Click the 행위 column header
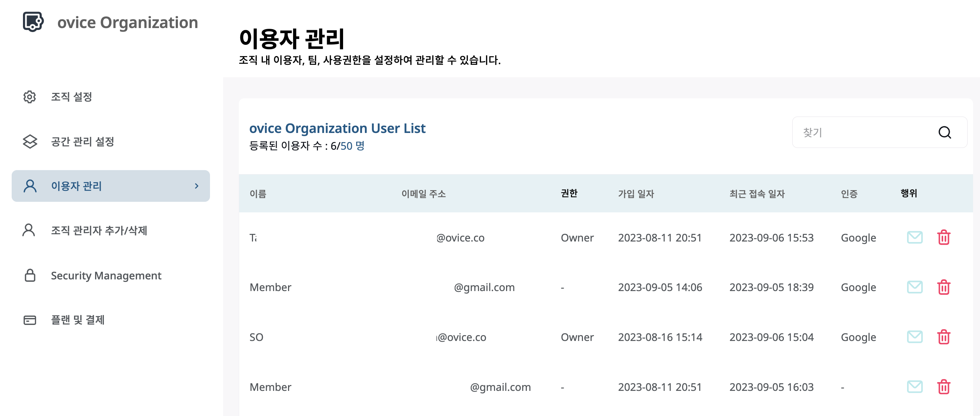The height and width of the screenshot is (416, 980). point(909,193)
